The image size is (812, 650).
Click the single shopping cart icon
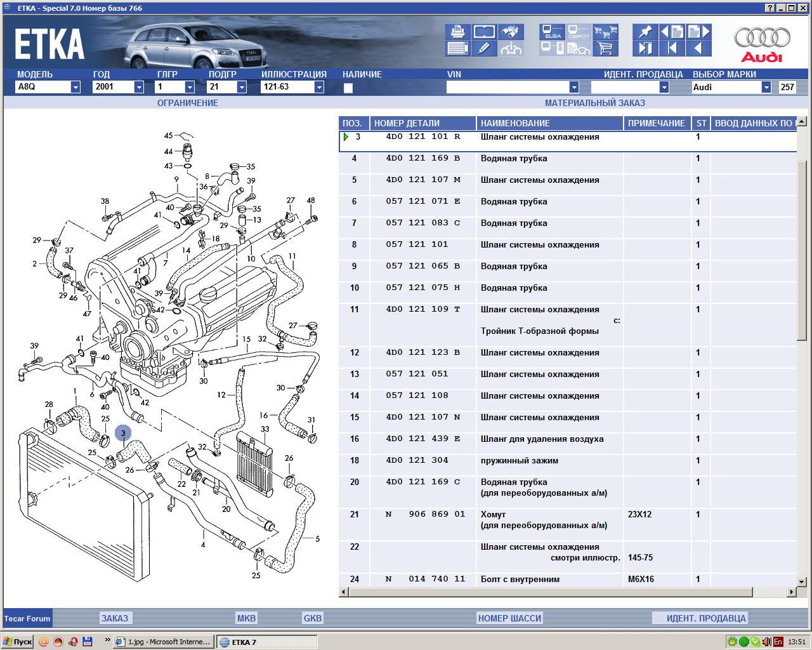click(x=606, y=48)
